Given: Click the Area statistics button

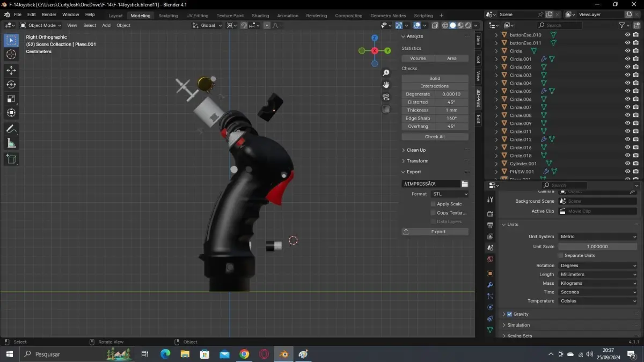Looking at the screenshot, I should click(452, 58).
